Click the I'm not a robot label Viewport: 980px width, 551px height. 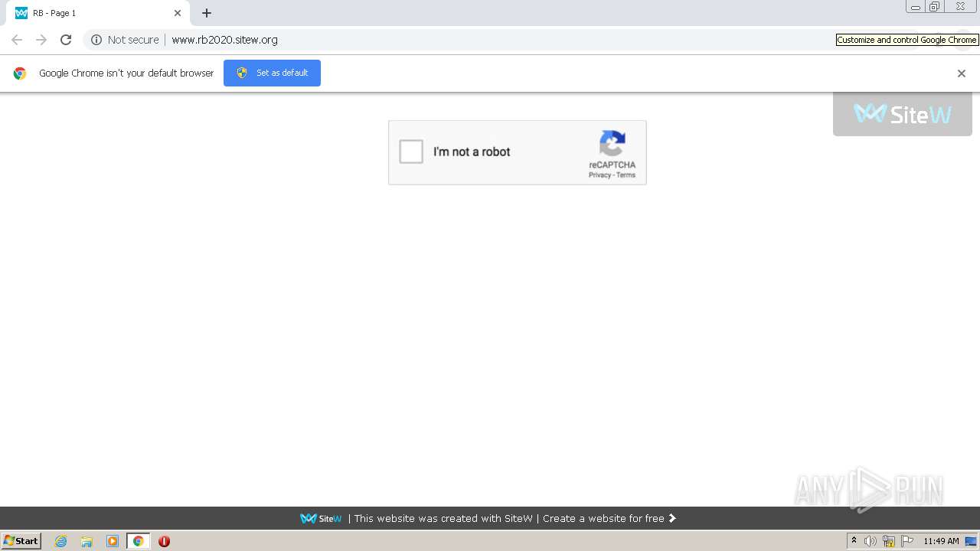472,152
